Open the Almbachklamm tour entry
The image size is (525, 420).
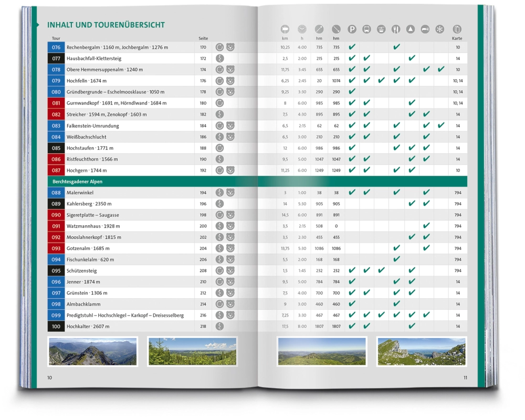83,304
